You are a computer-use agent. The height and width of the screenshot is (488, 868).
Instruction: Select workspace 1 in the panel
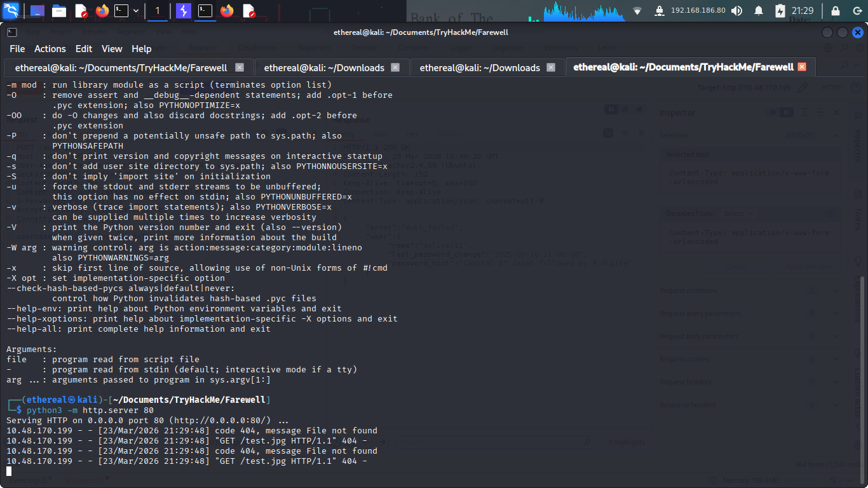[x=158, y=11]
